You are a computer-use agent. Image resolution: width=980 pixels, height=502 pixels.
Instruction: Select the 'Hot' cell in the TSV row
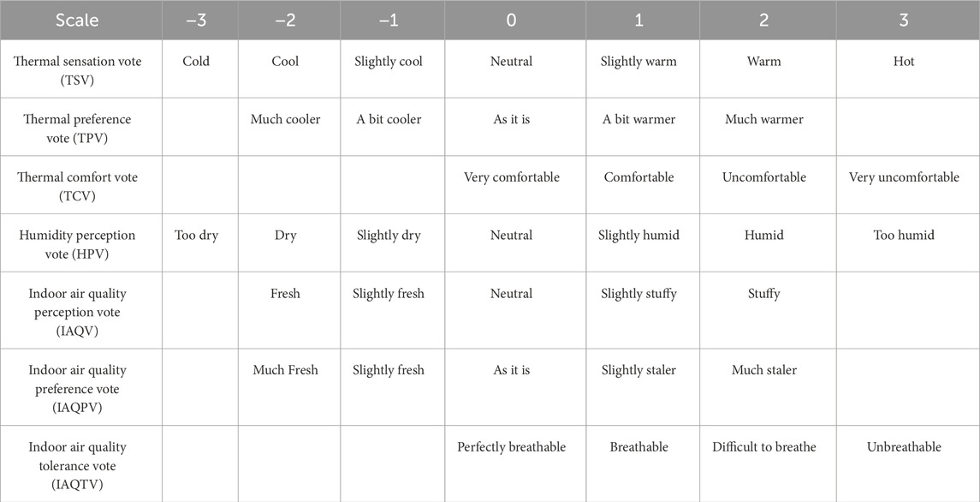(x=904, y=62)
